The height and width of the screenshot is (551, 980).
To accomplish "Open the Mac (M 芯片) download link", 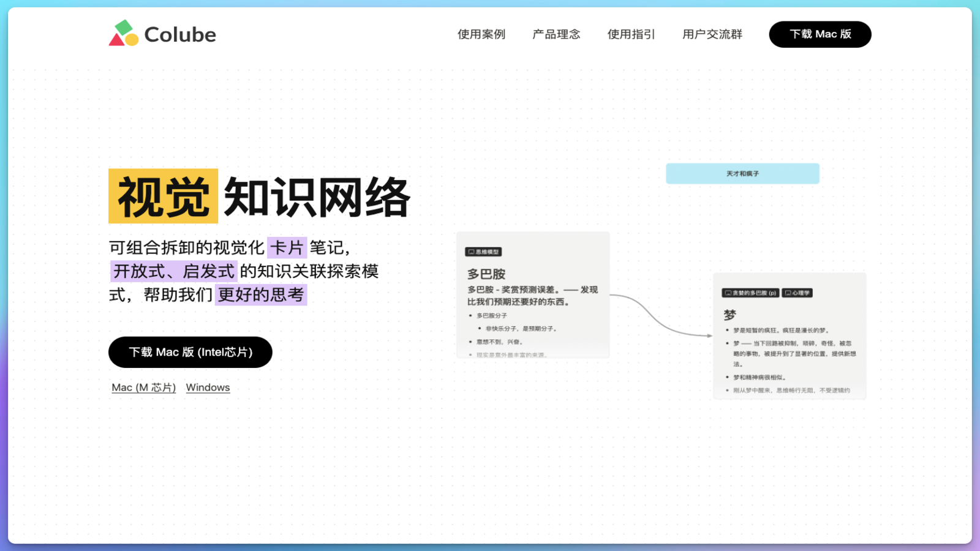I will [143, 387].
